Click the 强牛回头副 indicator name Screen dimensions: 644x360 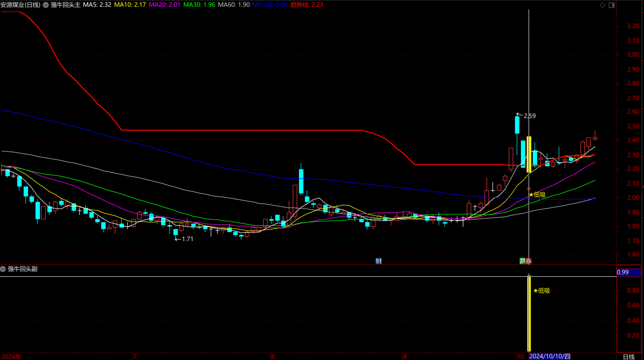click(23, 269)
